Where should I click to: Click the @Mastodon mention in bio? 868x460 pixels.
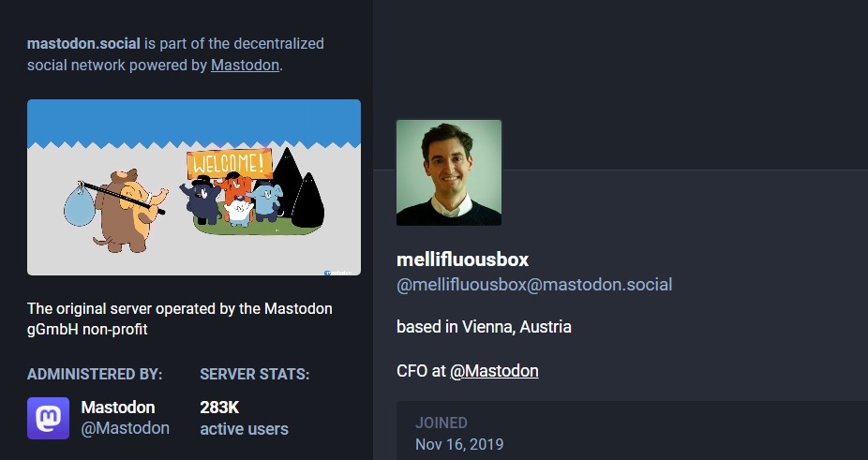click(494, 371)
